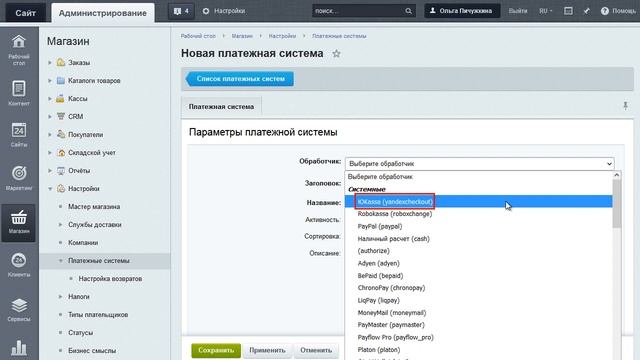Screen dimensions: 640x360
Task: Select ЮKassa (yandexcheckout) handler option
Action: click(x=478, y=202)
